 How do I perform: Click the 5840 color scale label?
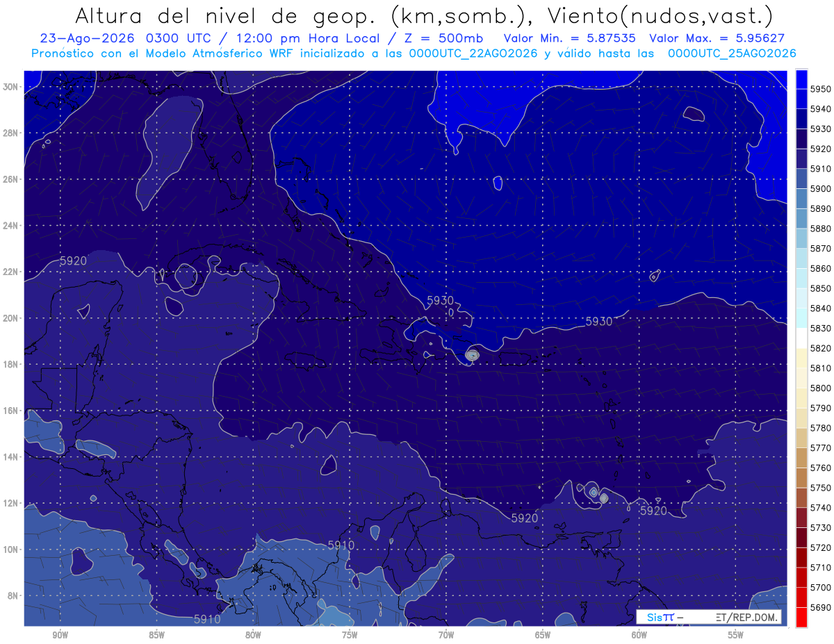[x=821, y=308]
